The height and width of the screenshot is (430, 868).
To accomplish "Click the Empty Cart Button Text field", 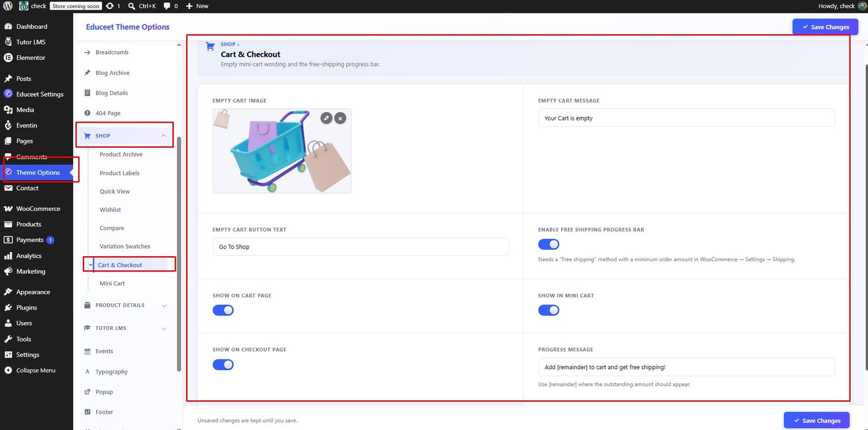I will click(361, 246).
